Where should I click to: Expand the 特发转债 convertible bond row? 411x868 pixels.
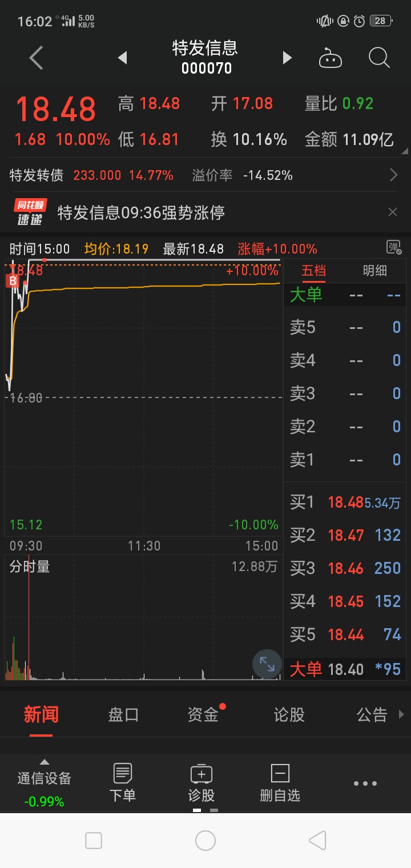click(205, 175)
